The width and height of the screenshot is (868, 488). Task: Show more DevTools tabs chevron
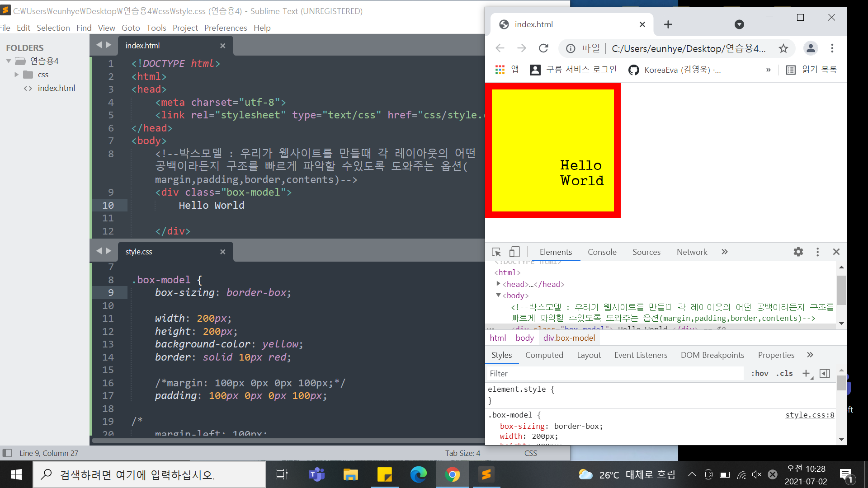tap(725, 252)
